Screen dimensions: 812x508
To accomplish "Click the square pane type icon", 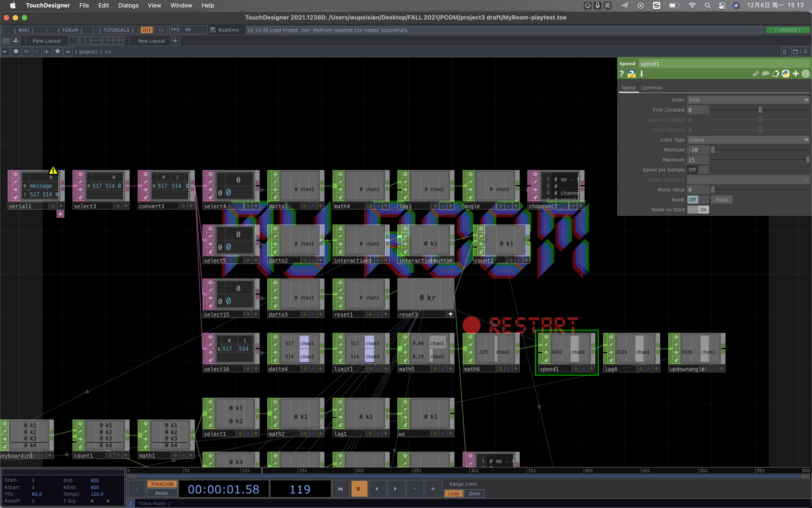I will pos(16,52).
